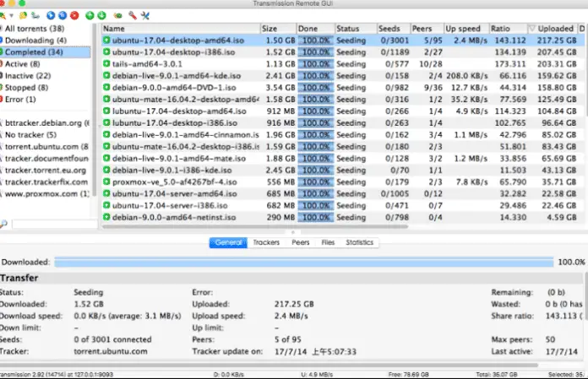The height and width of the screenshot is (379, 588).
Task: Sort by the Status column header
Action: tap(356, 29)
